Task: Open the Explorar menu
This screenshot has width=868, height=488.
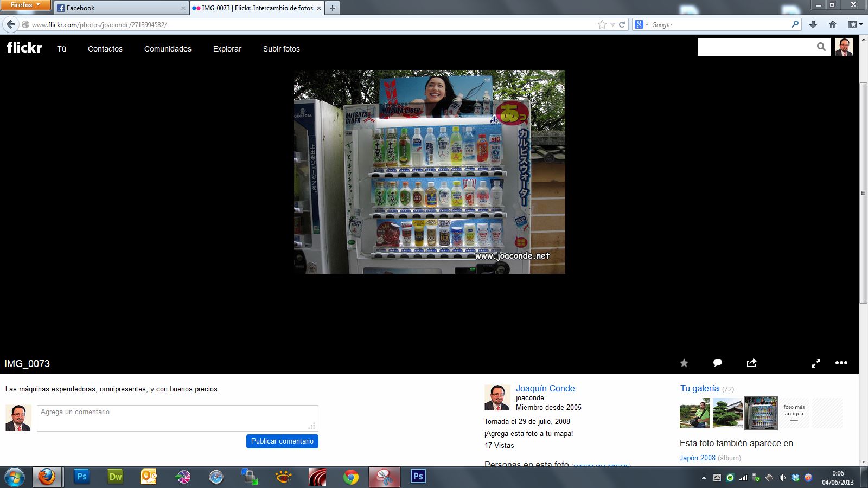Action: (x=227, y=49)
